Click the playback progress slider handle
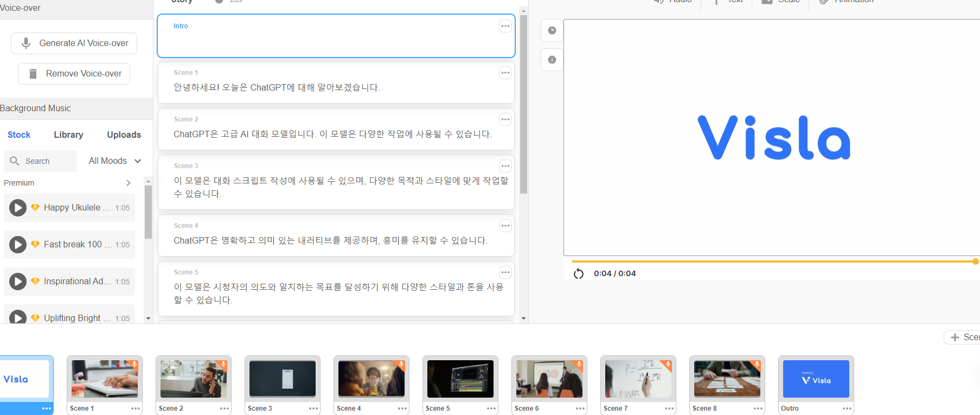Viewport: 980px width, 415px height. tap(976, 261)
